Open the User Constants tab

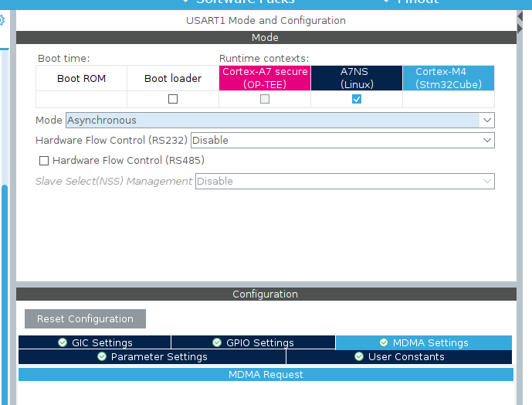[399, 357]
